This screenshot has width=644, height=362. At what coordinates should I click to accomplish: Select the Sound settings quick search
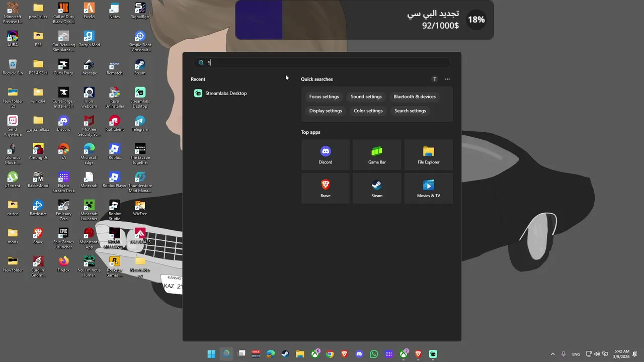tap(366, 97)
